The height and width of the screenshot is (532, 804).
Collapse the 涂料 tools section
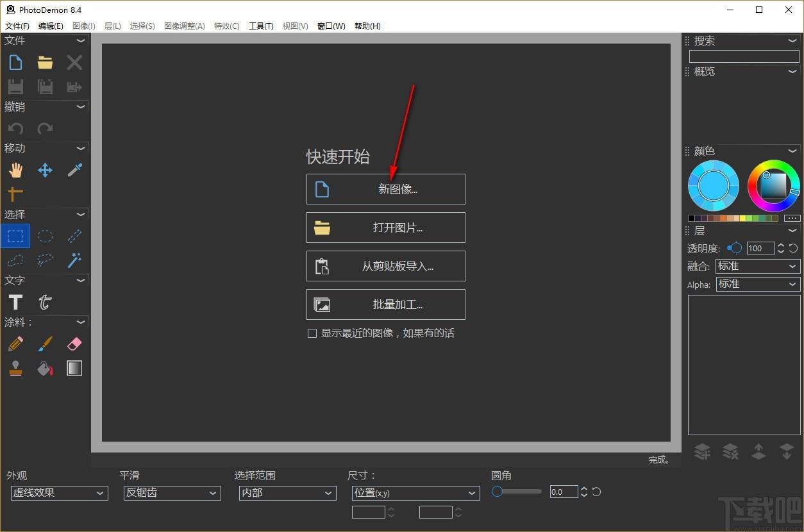click(x=81, y=322)
